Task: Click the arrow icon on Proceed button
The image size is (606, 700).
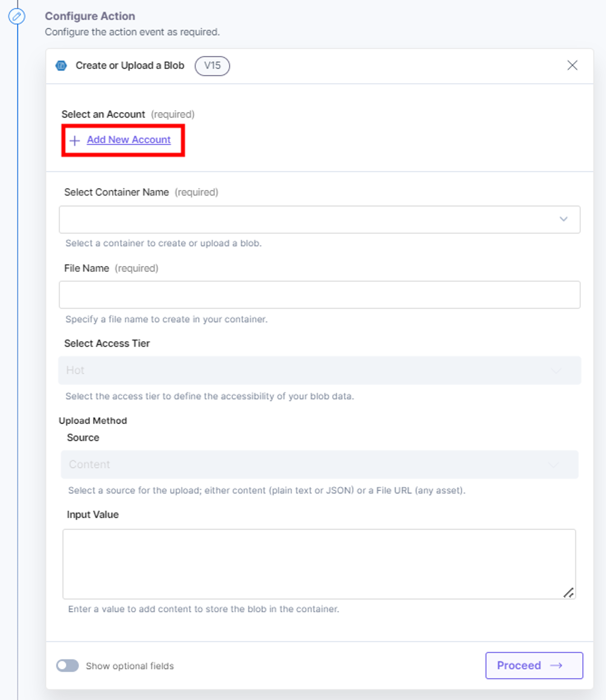Action: click(556, 665)
